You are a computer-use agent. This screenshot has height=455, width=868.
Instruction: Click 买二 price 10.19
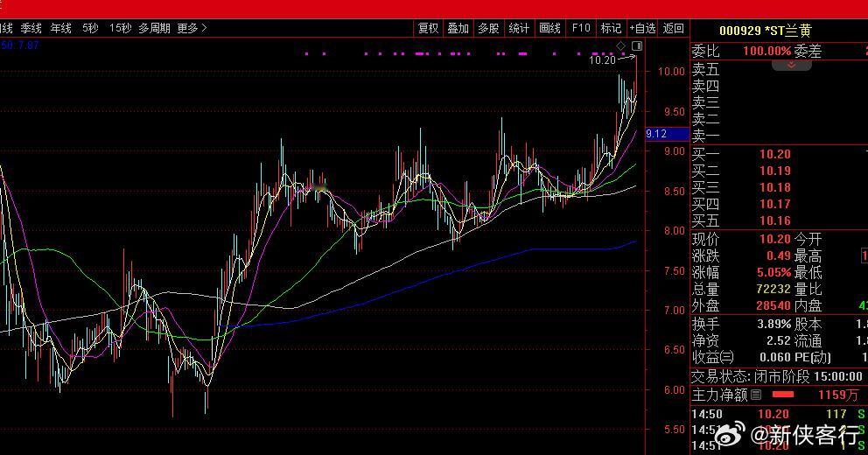(x=775, y=171)
